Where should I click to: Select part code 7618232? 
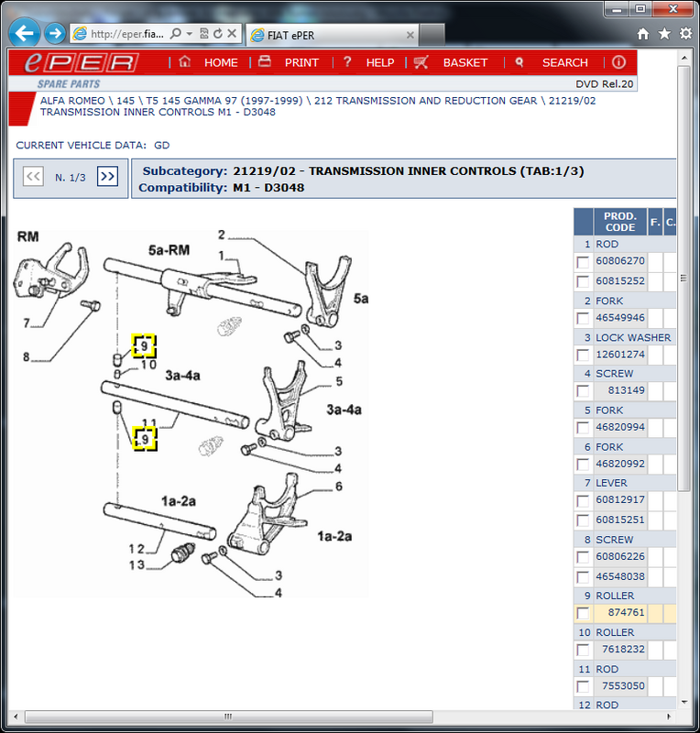point(623,649)
